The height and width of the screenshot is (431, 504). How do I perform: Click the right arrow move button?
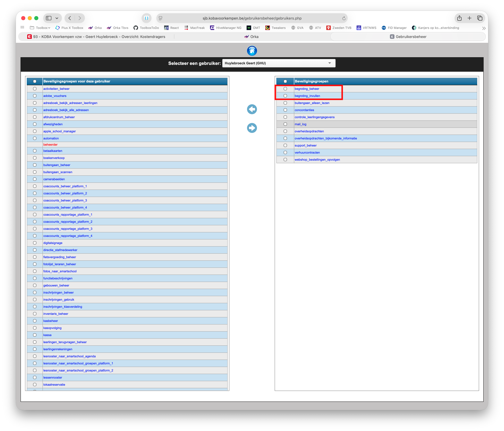(252, 128)
